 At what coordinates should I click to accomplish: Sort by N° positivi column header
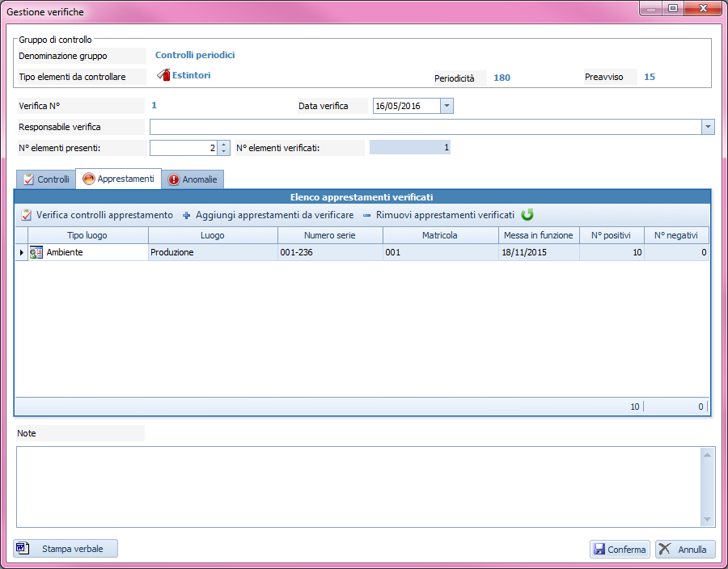coord(612,235)
